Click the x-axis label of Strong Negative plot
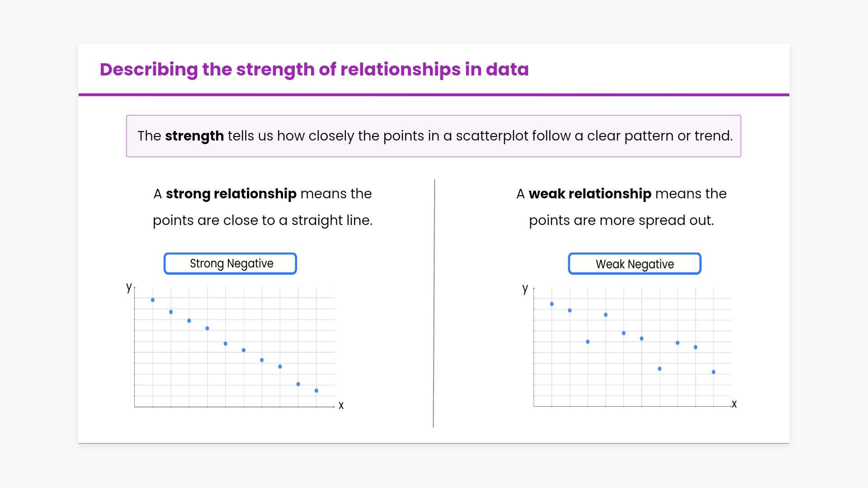Screen dimensions: 868x488 pyautogui.click(x=341, y=406)
